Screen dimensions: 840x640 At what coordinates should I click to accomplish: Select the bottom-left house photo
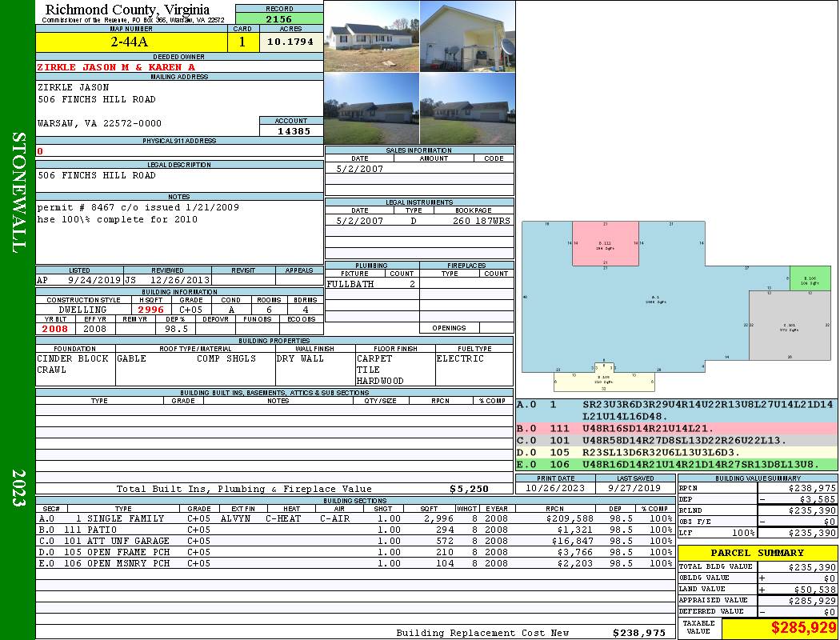click(371, 109)
